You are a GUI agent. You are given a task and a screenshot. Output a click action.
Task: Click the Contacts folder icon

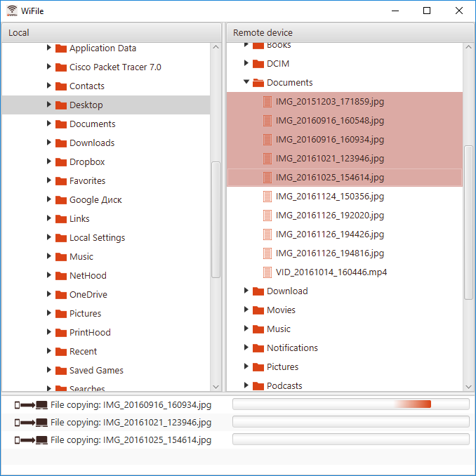tap(61, 86)
